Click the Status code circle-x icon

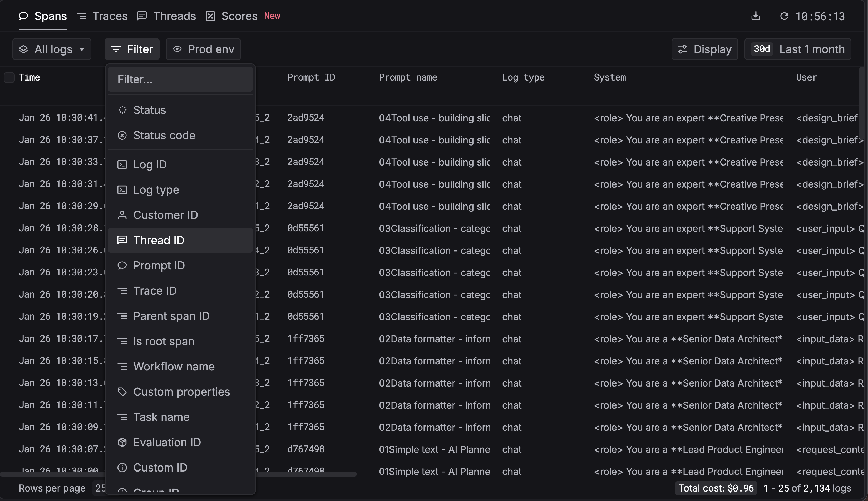pyautogui.click(x=122, y=135)
